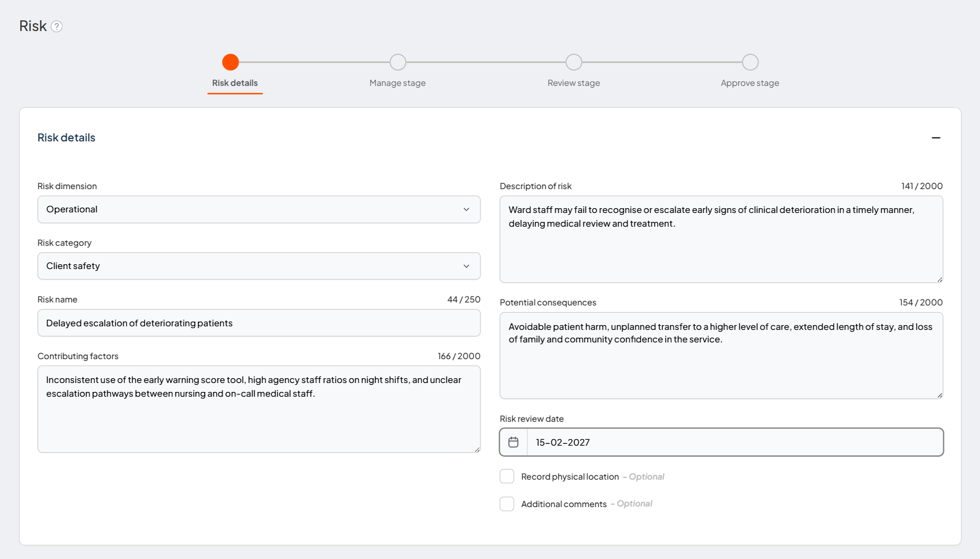
Task: Click the '44 / 250' character counter
Action: point(464,299)
